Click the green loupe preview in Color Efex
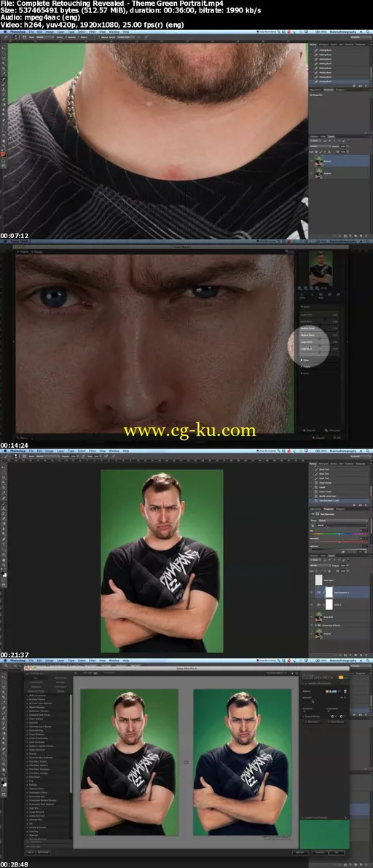 (x=324, y=833)
